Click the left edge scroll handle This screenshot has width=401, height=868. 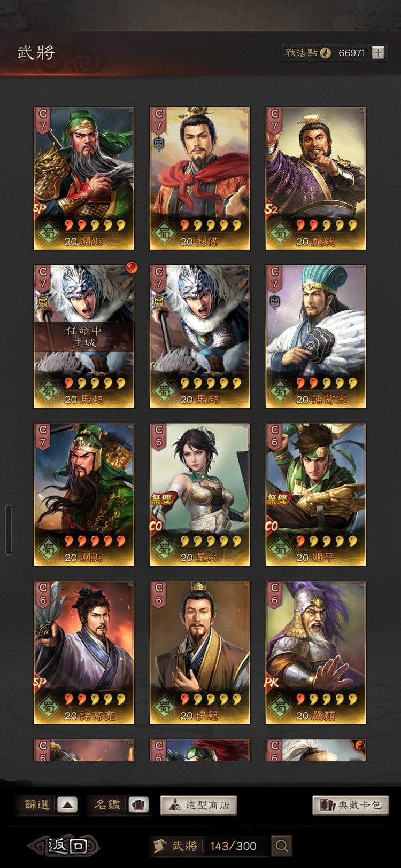tap(7, 530)
